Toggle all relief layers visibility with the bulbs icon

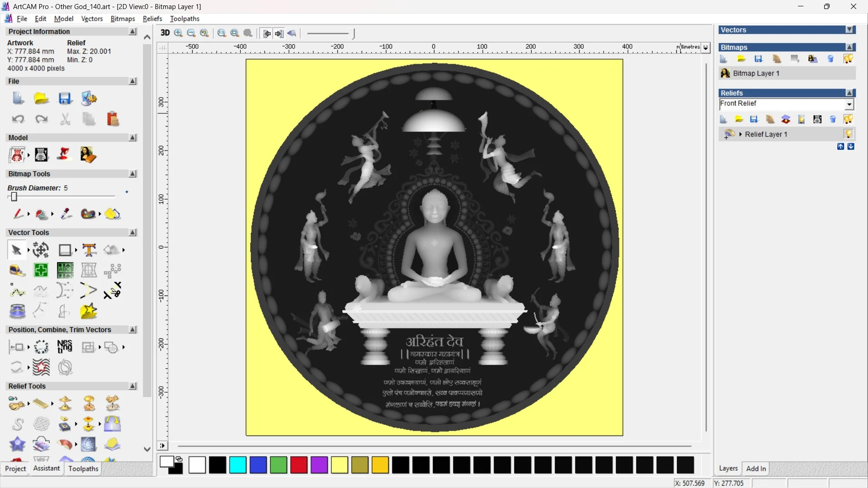pos(849,119)
